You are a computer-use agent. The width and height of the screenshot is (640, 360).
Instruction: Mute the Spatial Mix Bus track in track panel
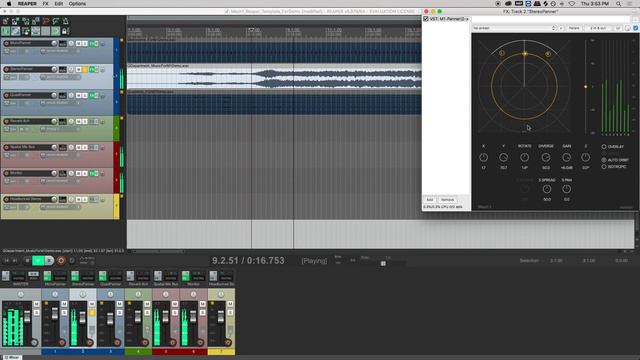(x=78, y=147)
